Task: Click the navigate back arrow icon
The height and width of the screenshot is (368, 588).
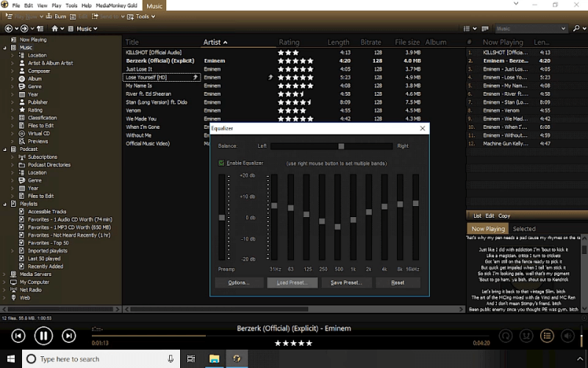Action: [10, 29]
